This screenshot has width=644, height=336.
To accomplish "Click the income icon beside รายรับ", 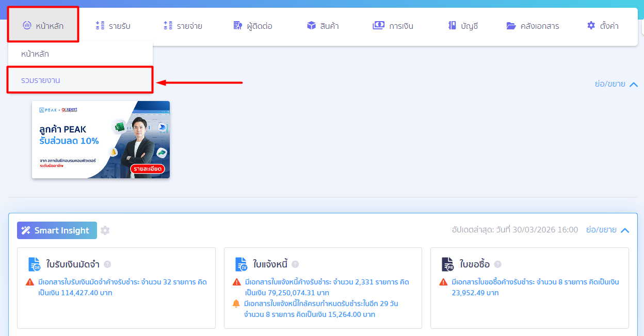I will 100,25.
